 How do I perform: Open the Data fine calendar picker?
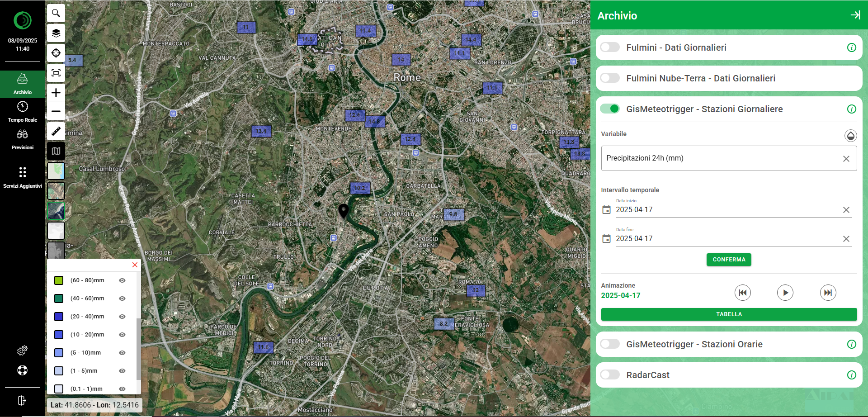pos(606,239)
